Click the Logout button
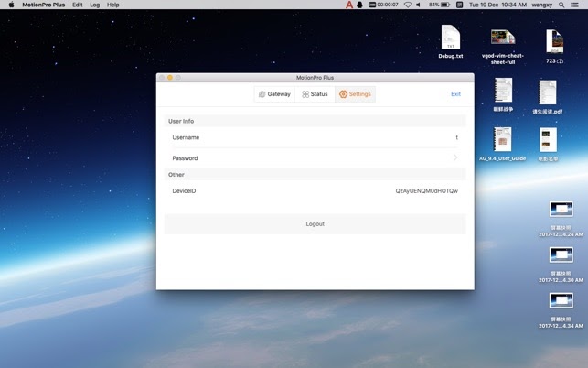 coord(315,224)
